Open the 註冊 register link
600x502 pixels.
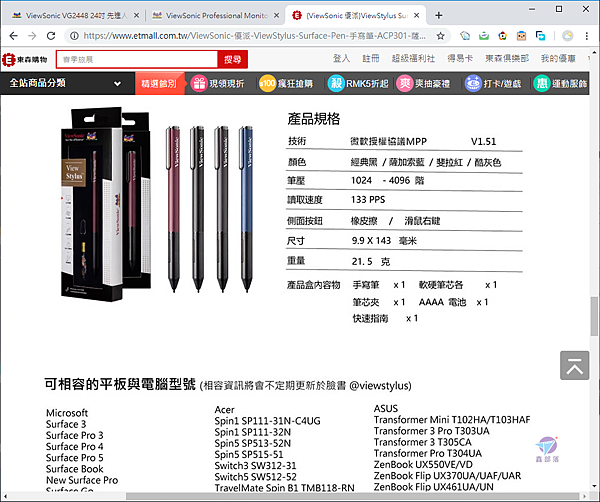(x=371, y=59)
